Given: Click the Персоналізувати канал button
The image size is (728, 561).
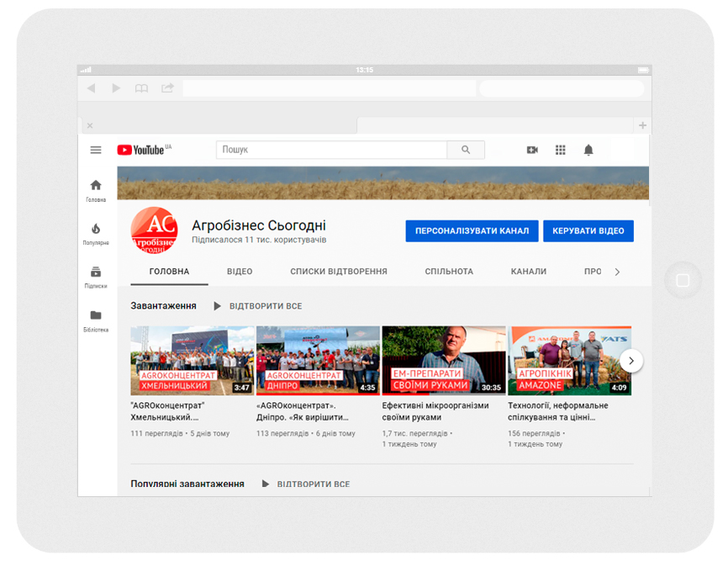Looking at the screenshot, I should pyautogui.click(x=471, y=231).
